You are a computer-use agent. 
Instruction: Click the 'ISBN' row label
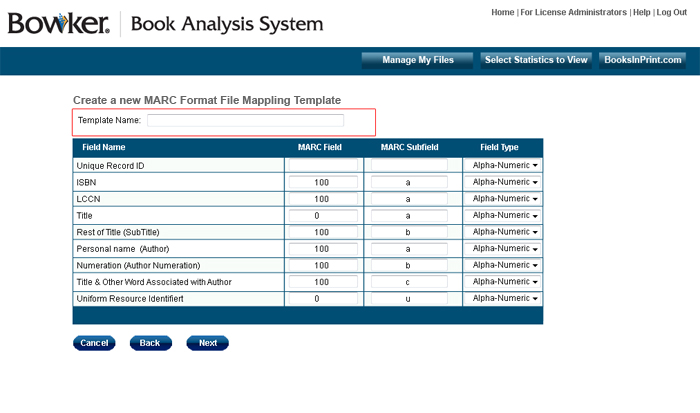point(86,182)
